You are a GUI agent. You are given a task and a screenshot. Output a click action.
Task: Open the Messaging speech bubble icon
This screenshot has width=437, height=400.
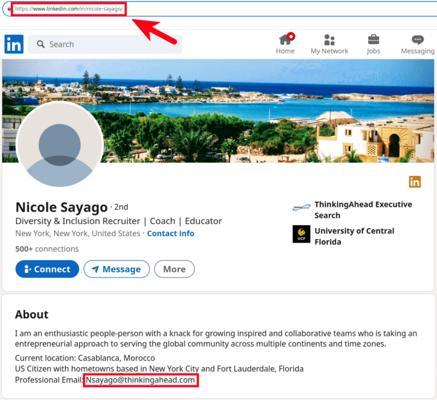pos(418,40)
